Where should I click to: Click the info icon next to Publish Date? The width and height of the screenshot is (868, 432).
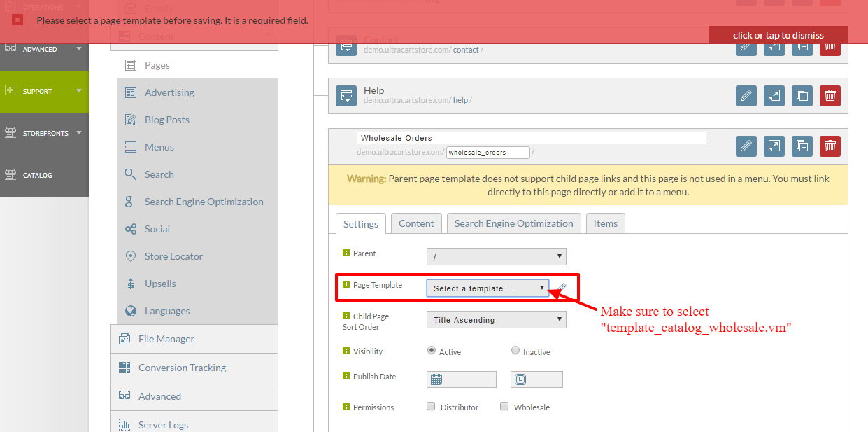(346, 376)
